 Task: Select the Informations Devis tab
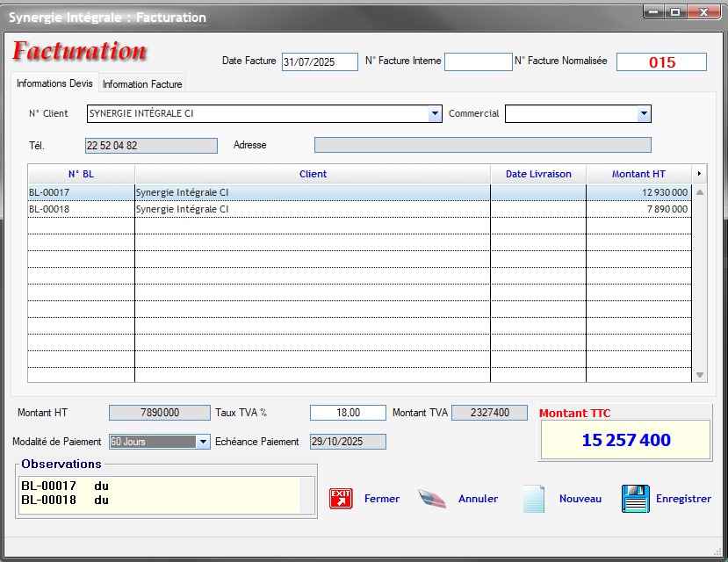[x=54, y=83]
